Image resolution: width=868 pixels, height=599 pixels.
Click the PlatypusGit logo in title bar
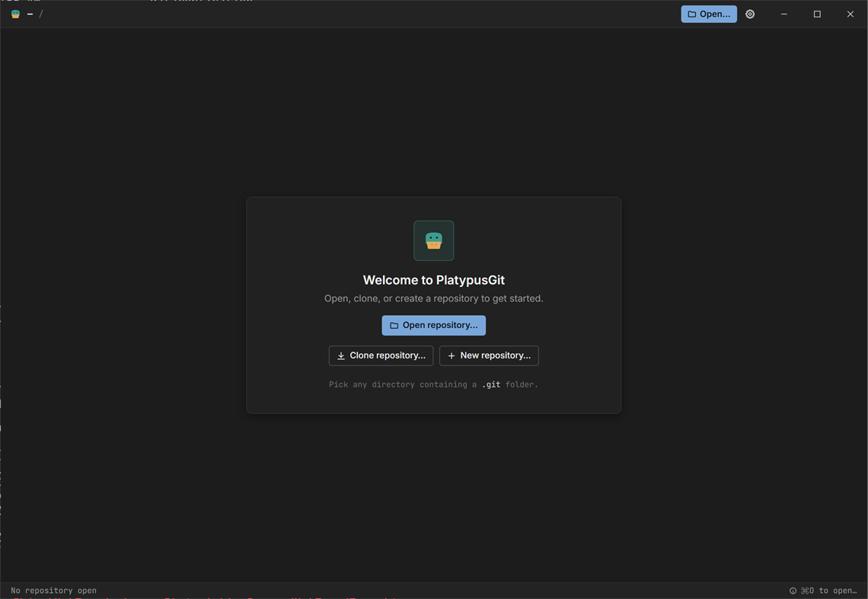pos(15,14)
